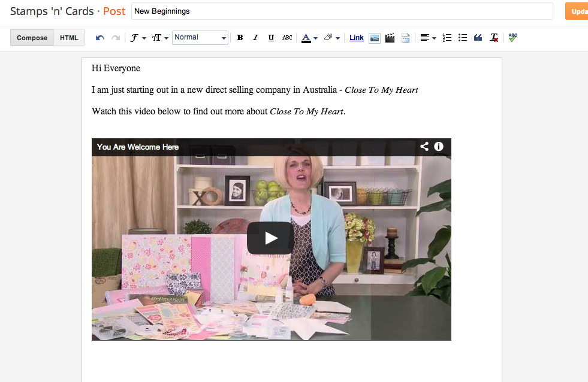The height and width of the screenshot is (382, 588).
Task: Play the You Are Welcome Here video
Action: click(x=270, y=238)
